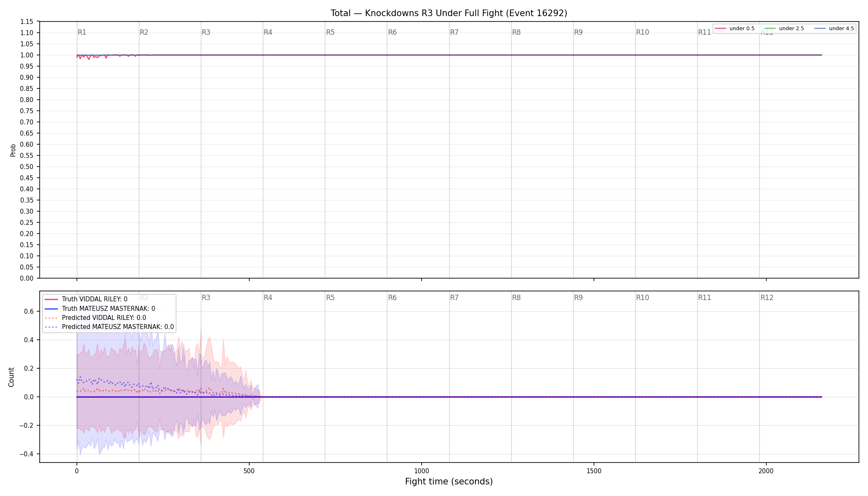
Task: Click 'Predicted VIDDAL RILEY: 0.0' legend entry
Action: click(x=95, y=318)
